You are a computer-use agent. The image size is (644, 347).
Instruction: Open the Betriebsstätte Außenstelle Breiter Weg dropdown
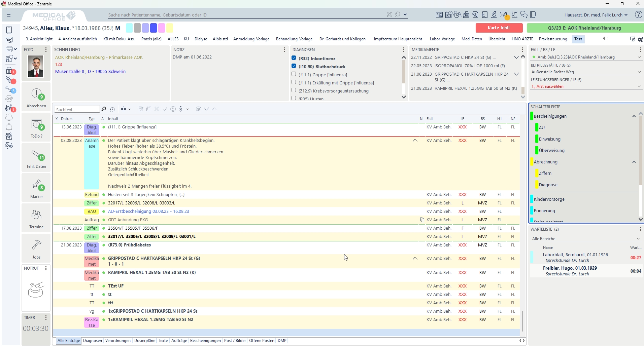[x=639, y=72]
